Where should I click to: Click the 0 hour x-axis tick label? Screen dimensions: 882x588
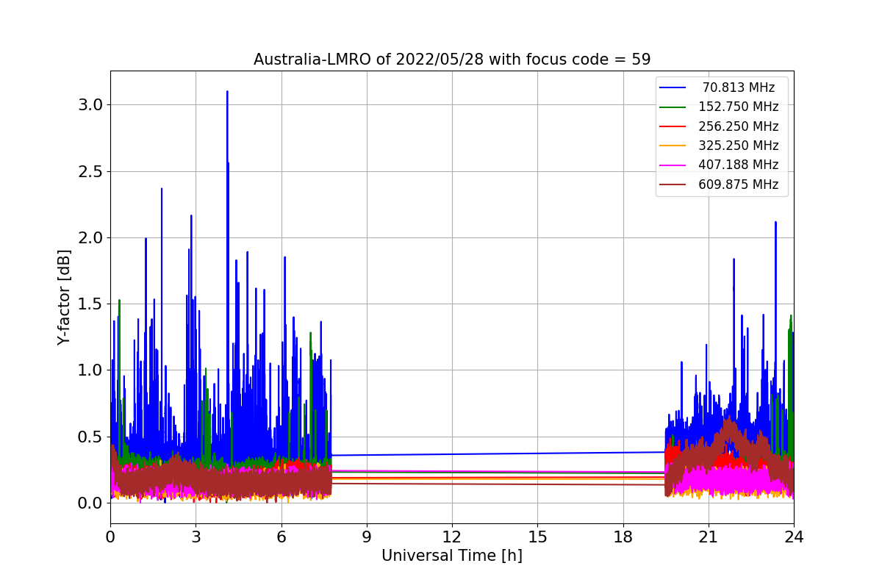pos(110,537)
